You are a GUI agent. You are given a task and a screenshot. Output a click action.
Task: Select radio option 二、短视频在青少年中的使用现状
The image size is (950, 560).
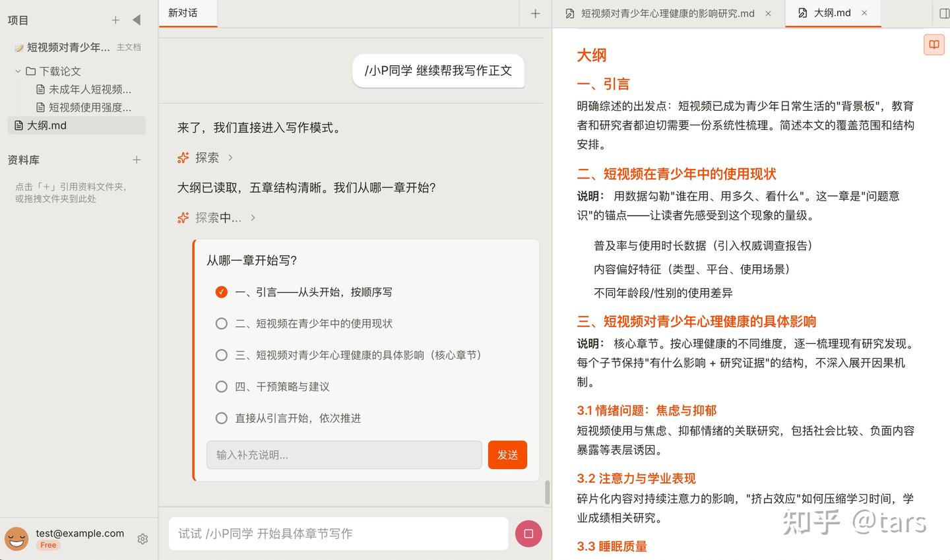[x=221, y=323]
